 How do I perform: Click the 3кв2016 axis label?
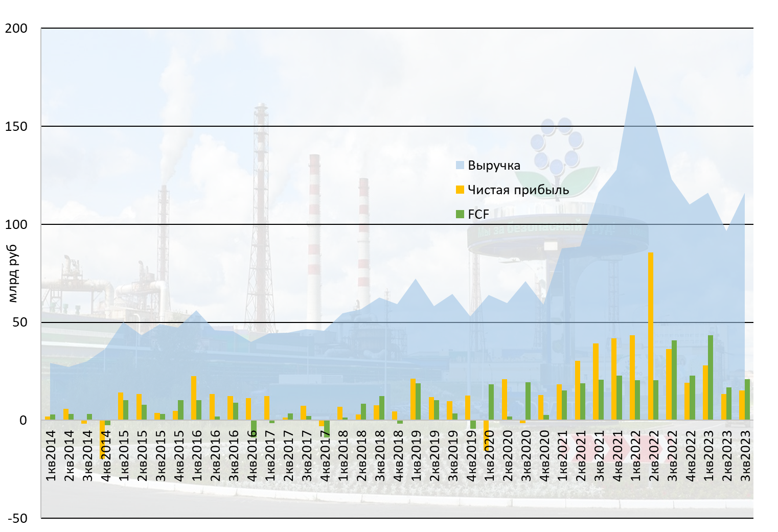click(233, 455)
